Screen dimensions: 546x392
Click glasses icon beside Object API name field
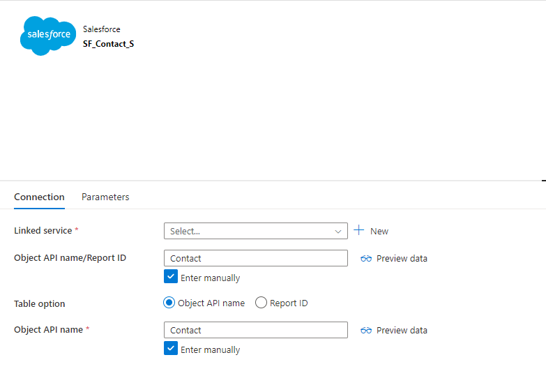(x=366, y=331)
